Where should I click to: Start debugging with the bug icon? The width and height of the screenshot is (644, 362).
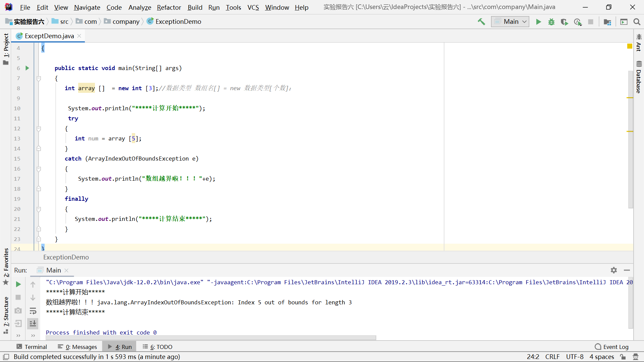click(551, 22)
